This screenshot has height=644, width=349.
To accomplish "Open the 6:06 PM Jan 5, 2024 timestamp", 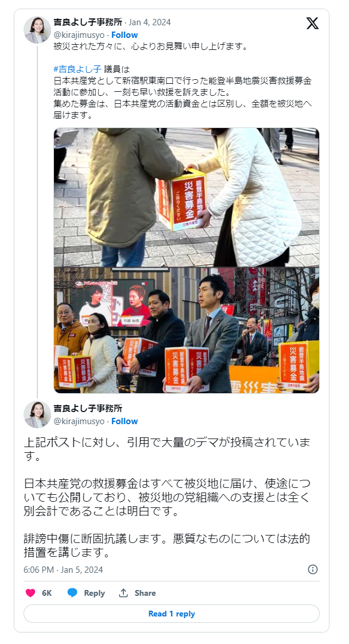I will (x=63, y=569).
